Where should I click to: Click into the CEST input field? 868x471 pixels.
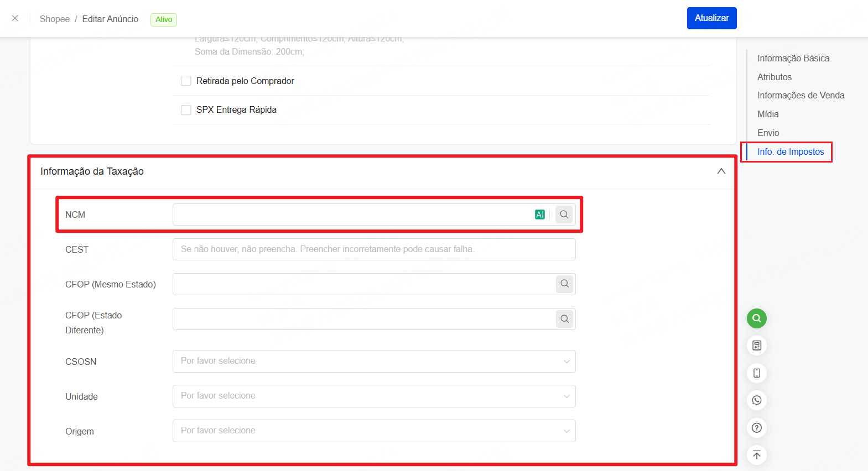pos(374,249)
